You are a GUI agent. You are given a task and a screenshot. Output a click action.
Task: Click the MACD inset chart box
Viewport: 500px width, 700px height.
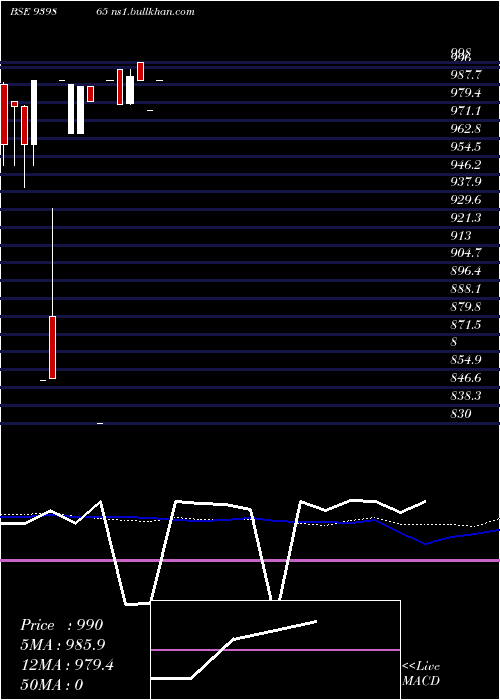(x=275, y=650)
